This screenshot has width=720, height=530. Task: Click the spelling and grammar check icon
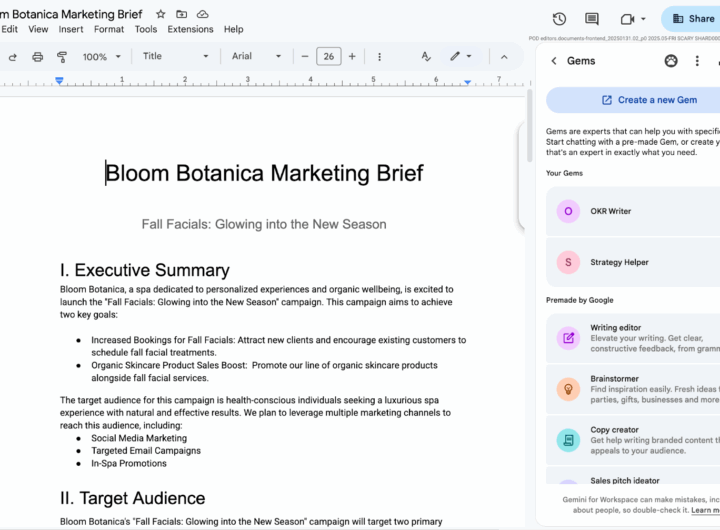(x=426, y=57)
